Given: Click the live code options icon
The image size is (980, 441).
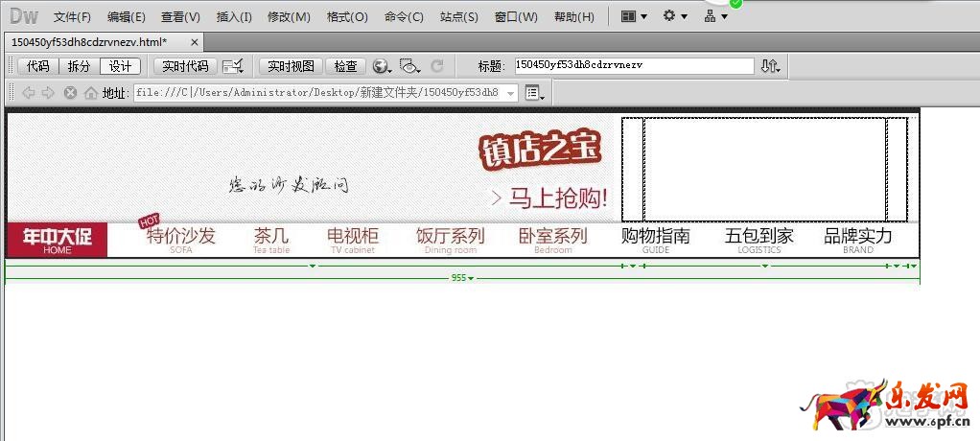Looking at the screenshot, I should [x=232, y=66].
